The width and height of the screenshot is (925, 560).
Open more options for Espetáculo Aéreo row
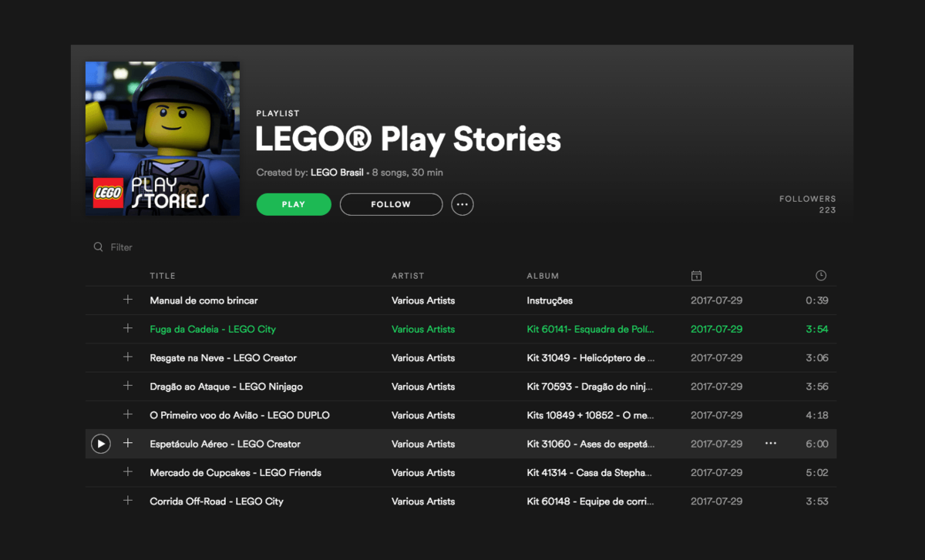click(770, 444)
